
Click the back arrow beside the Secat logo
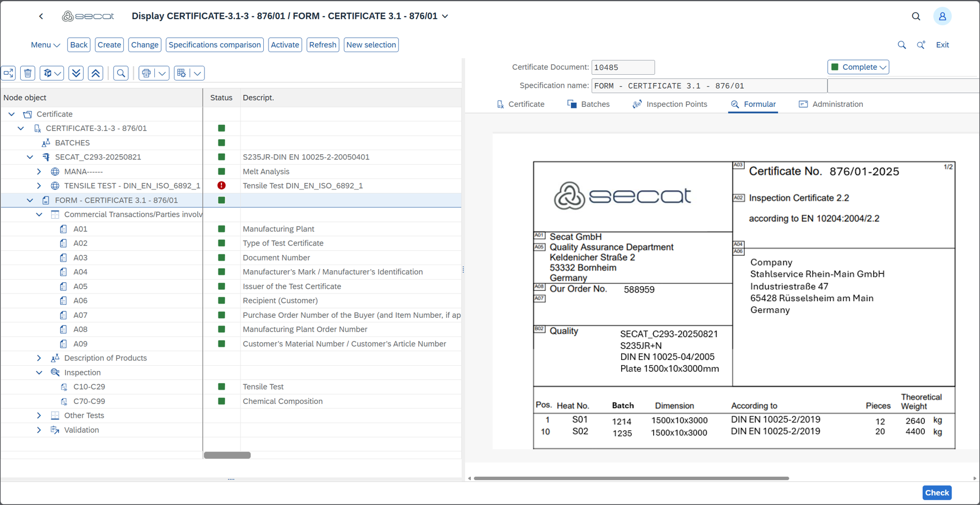41,17
